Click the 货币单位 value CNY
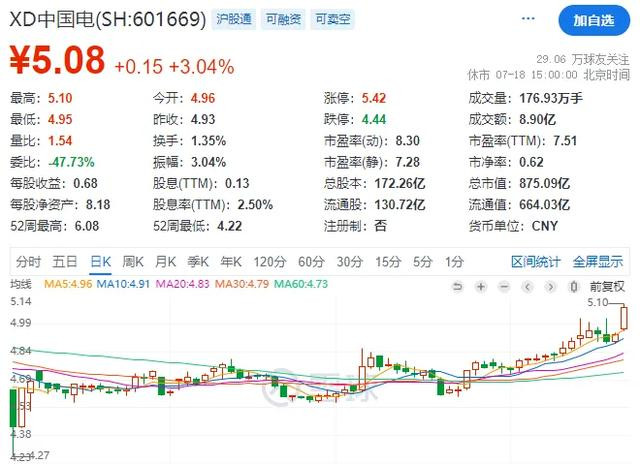 click(x=545, y=226)
